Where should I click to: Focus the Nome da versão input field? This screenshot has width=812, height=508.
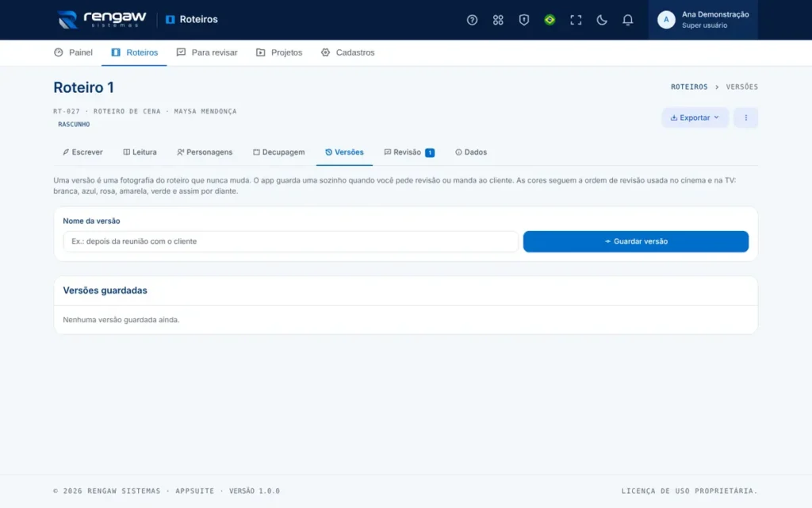click(x=290, y=241)
